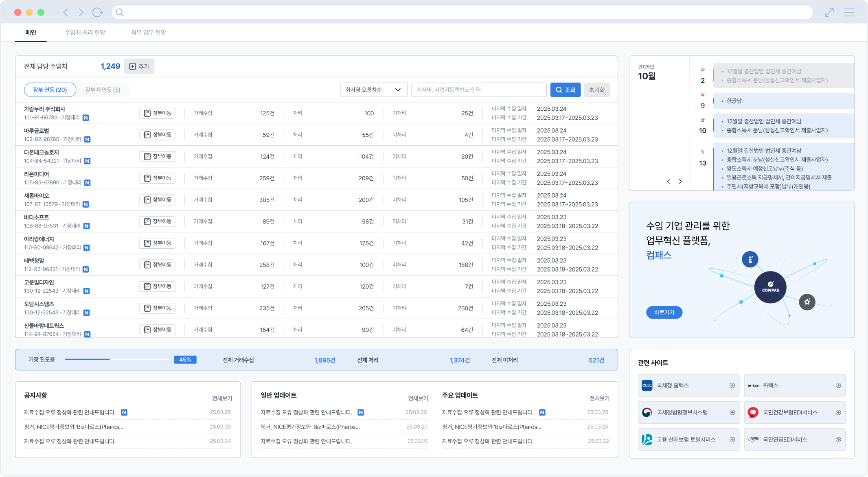The image size is (868, 477).
Task: Open 국세청 홈택스 site link
Action: [688, 385]
